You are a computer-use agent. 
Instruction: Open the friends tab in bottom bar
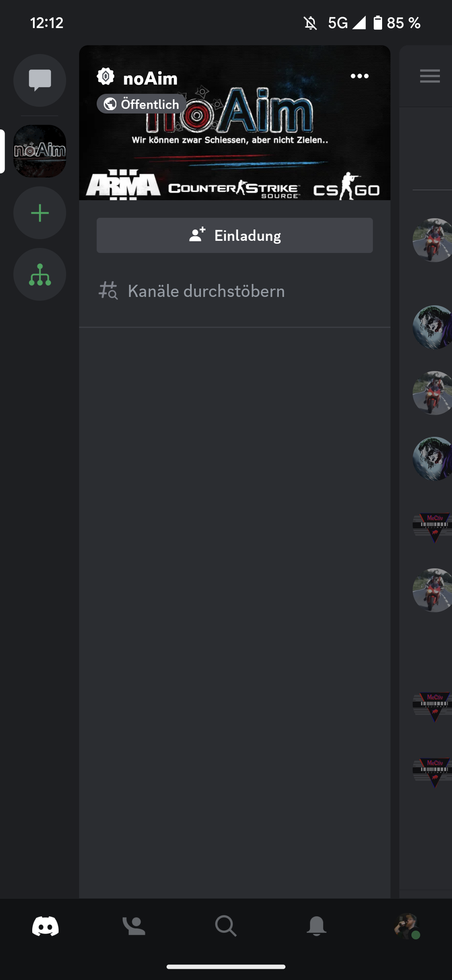(x=134, y=926)
